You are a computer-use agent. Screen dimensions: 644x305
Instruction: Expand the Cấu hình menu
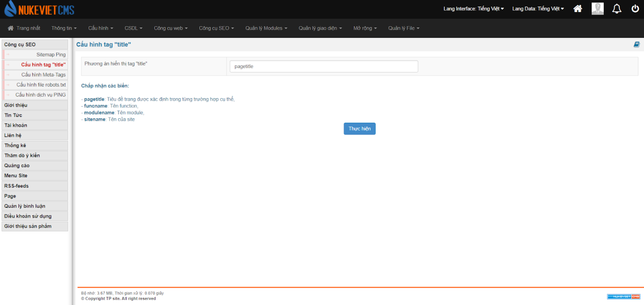[101, 28]
